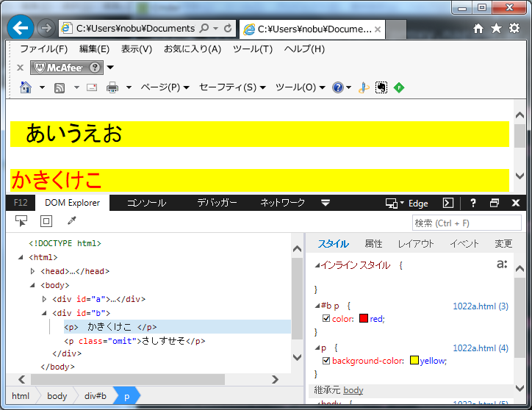Switch to the コンソール tab
Screen dimensions: 532x410
tap(146, 203)
